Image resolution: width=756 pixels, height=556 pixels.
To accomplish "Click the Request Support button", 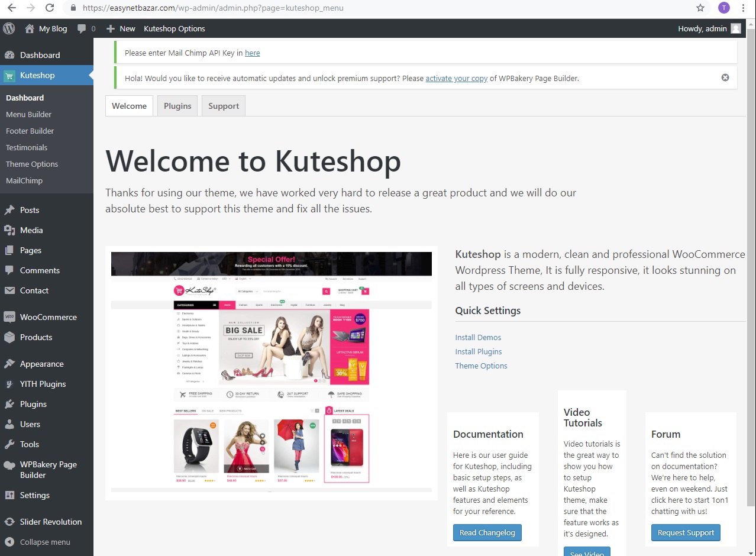I will click(686, 532).
